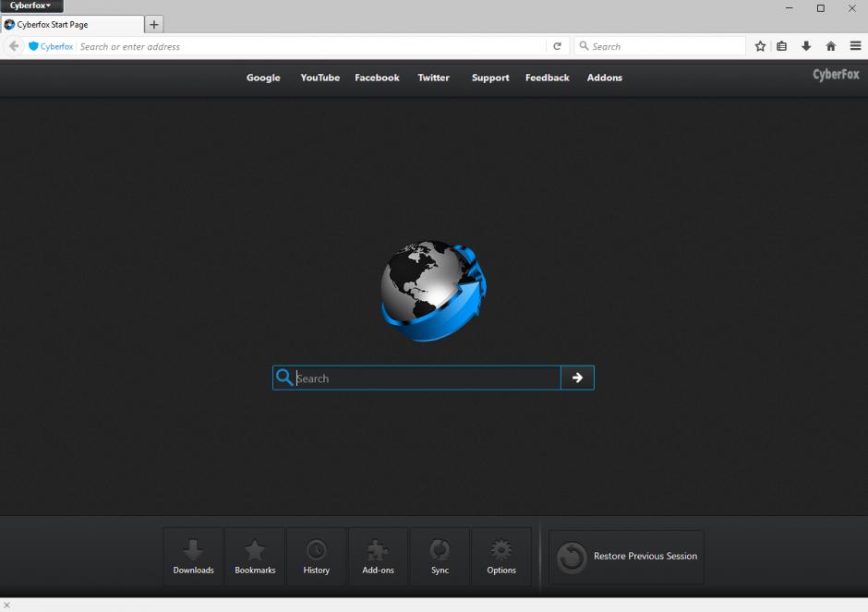868x612 pixels.
Task: Focus the address bar field
Action: [311, 46]
